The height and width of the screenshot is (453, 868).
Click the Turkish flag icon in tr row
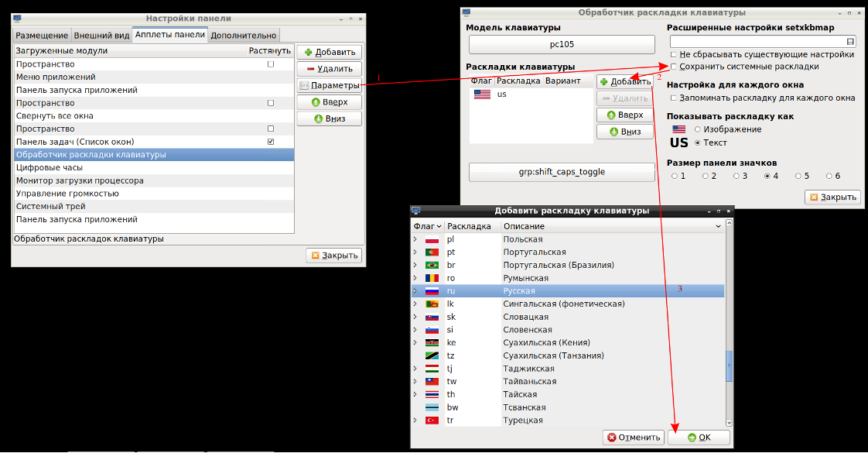[x=432, y=420]
